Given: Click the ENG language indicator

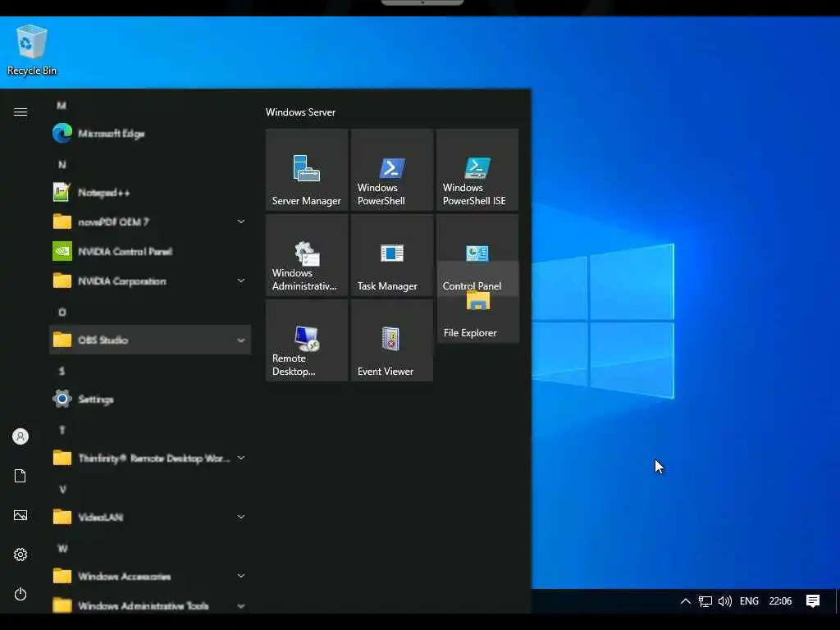Looking at the screenshot, I should [749, 601].
